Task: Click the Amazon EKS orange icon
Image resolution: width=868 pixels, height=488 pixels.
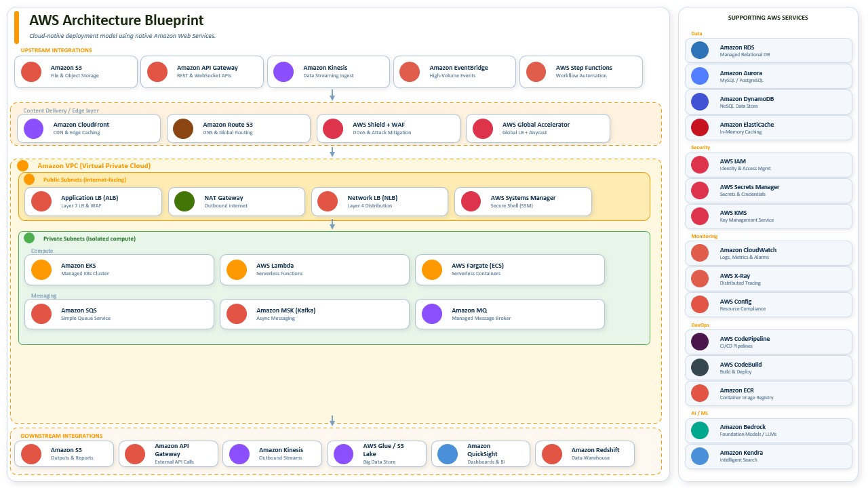Action: tap(41, 270)
